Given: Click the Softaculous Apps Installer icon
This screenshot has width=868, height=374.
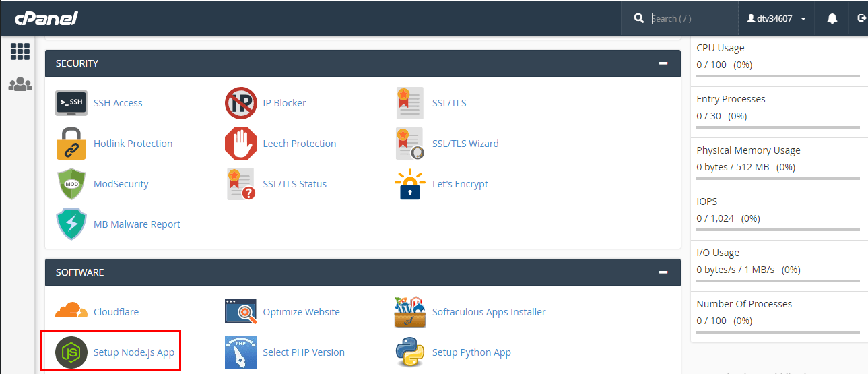Looking at the screenshot, I should pos(410,312).
